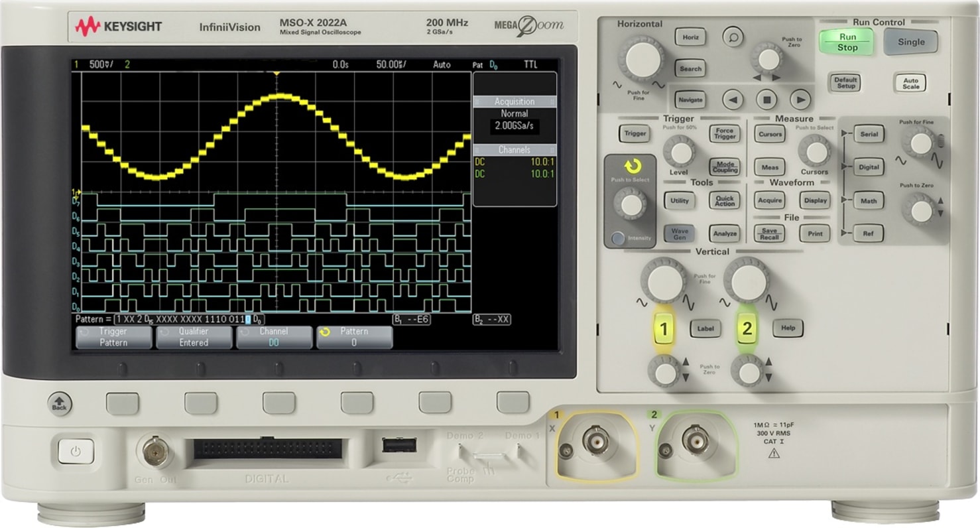The image size is (980, 528).
Task: Open the Serial decode menu
Action: click(868, 134)
